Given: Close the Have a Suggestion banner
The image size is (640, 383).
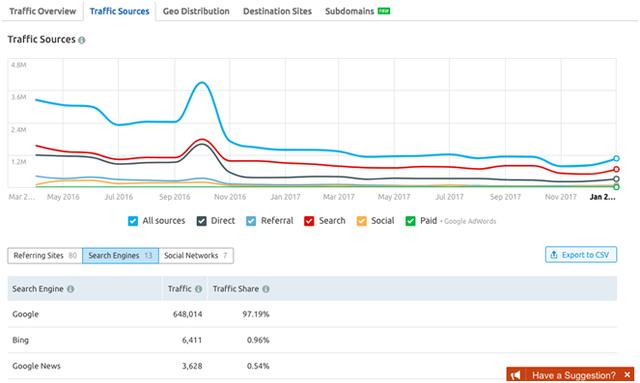Looking at the screenshot, I should (x=627, y=374).
